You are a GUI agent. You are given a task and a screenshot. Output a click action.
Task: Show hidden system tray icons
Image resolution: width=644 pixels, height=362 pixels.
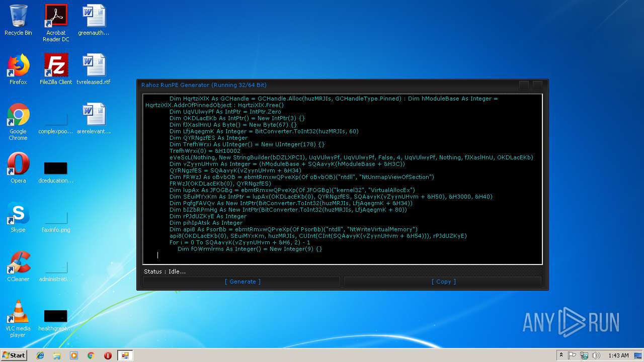[561, 355]
